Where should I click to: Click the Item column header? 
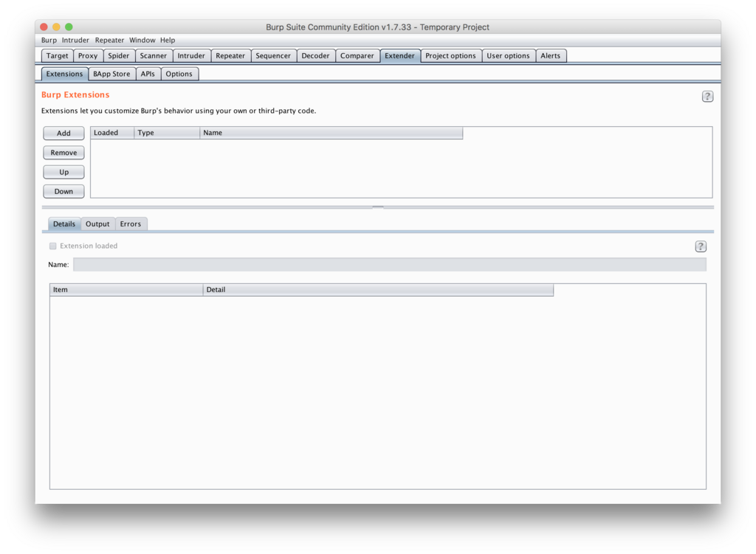[126, 289]
